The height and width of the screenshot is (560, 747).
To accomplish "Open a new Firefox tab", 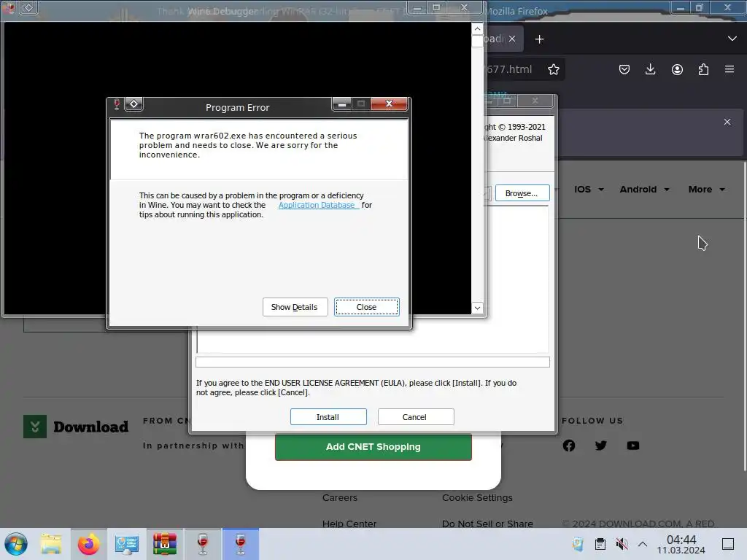I will click(x=539, y=39).
